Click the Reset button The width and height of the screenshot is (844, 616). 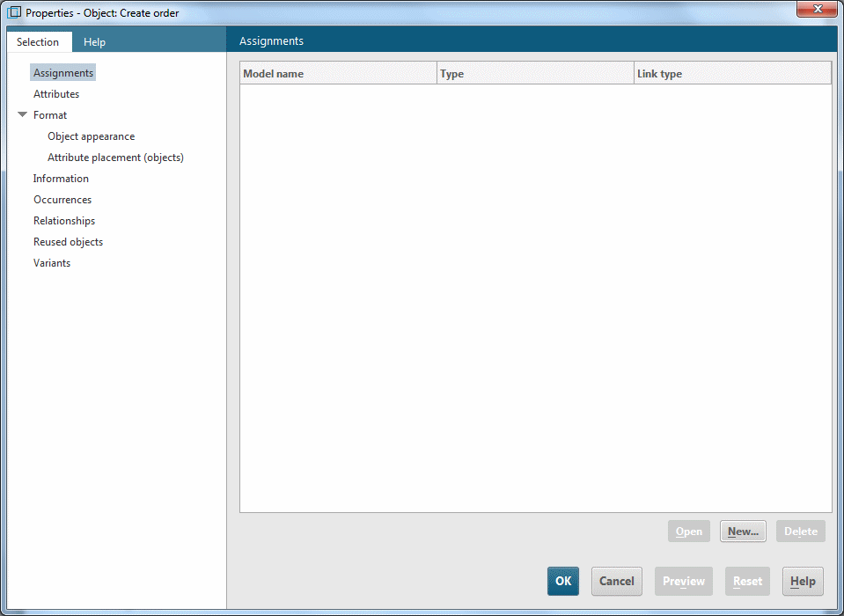[747, 581]
